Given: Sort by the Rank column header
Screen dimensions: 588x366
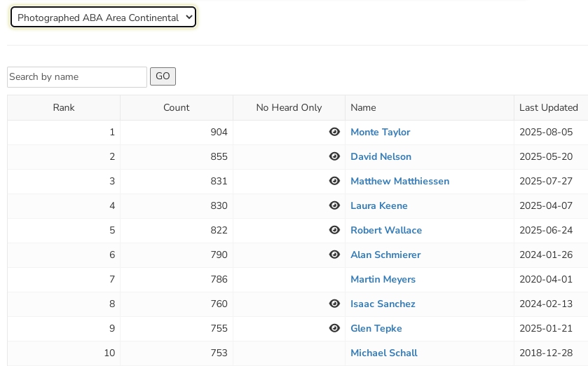Looking at the screenshot, I should 64,107.
